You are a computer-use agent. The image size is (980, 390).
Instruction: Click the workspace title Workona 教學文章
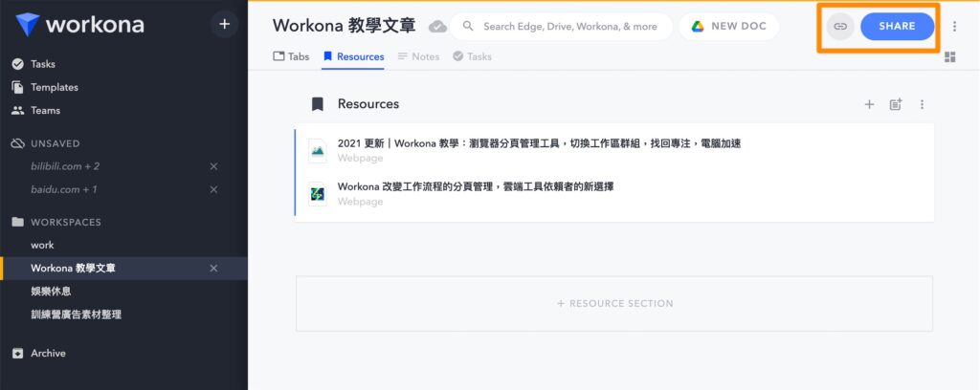[345, 26]
